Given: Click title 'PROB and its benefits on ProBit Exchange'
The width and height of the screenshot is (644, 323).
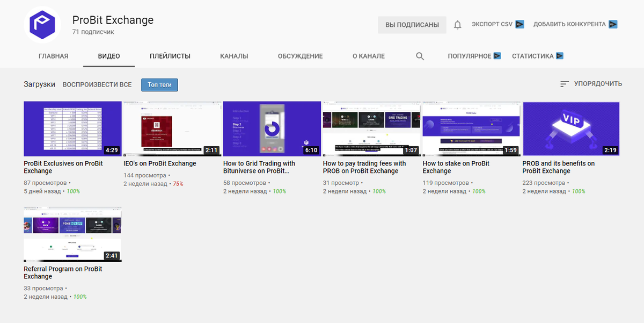Looking at the screenshot, I should click(x=559, y=167).
